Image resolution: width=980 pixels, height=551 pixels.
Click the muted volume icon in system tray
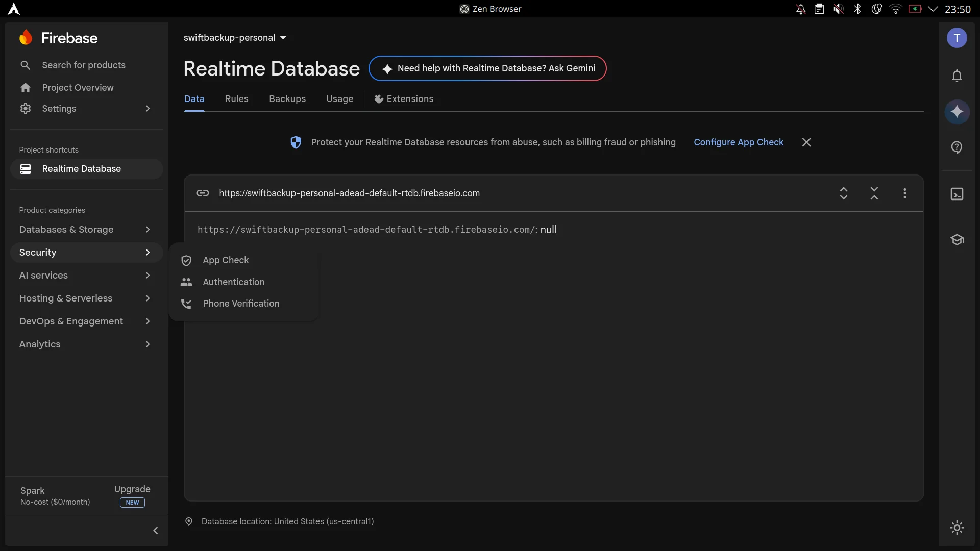[x=838, y=9]
